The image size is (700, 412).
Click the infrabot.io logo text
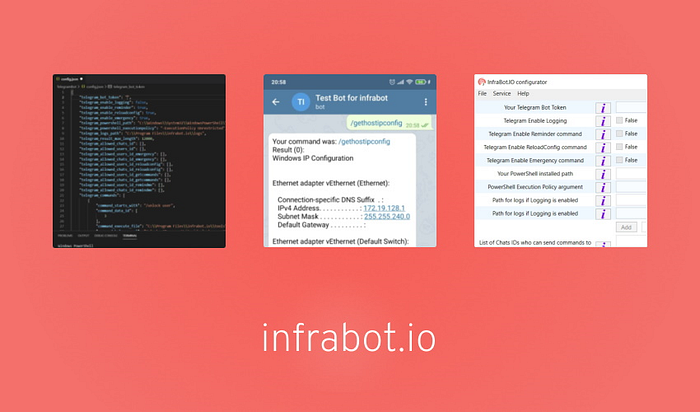349,338
